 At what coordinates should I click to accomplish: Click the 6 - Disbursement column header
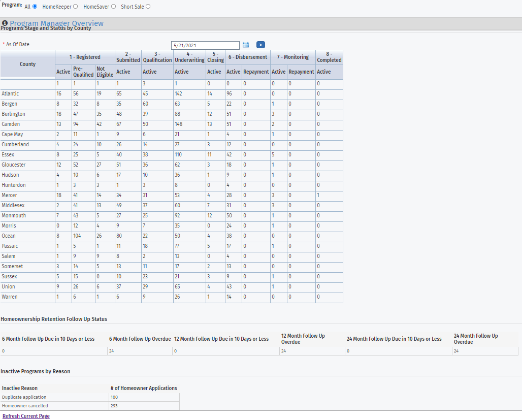click(x=248, y=57)
